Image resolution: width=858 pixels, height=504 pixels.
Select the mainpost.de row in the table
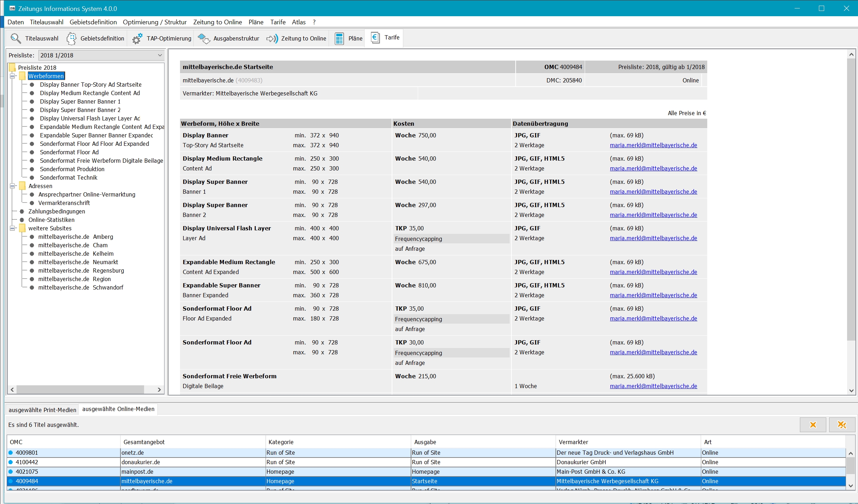(137, 472)
